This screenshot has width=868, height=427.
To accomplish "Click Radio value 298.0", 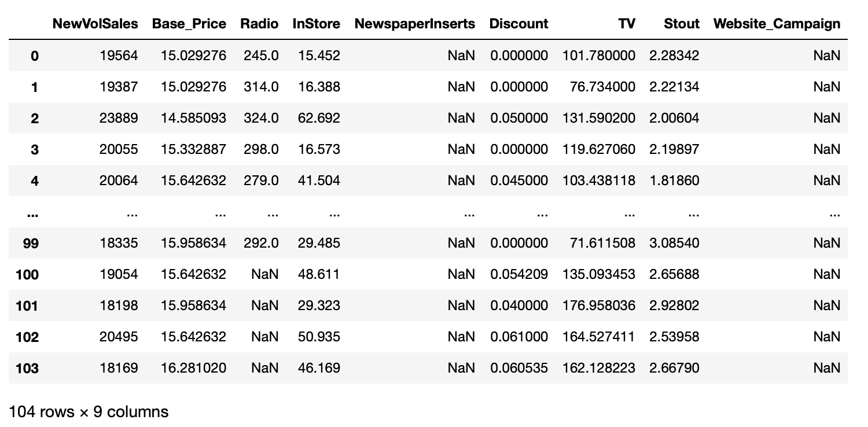I will click(260, 149).
